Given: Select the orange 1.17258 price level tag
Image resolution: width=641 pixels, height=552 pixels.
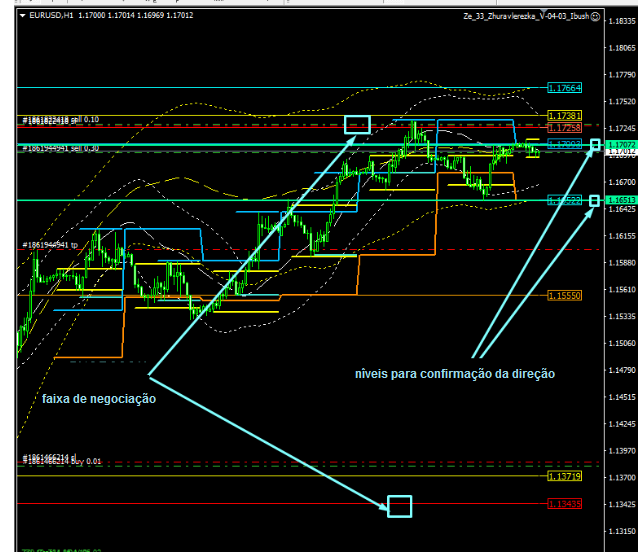Looking at the screenshot, I should [564, 128].
